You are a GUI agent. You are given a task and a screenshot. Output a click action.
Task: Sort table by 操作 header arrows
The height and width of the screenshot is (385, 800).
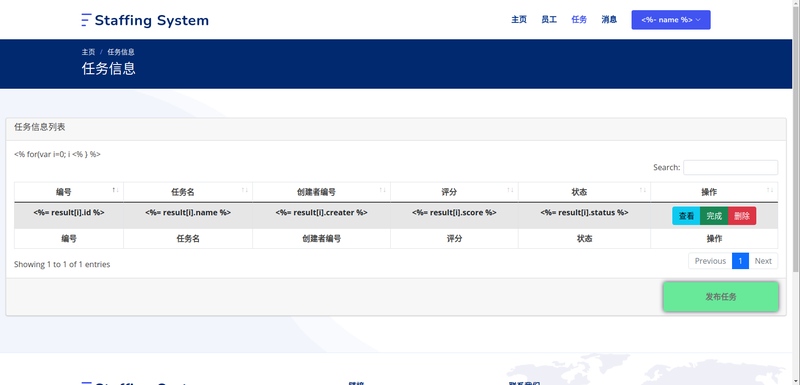click(x=770, y=190)
